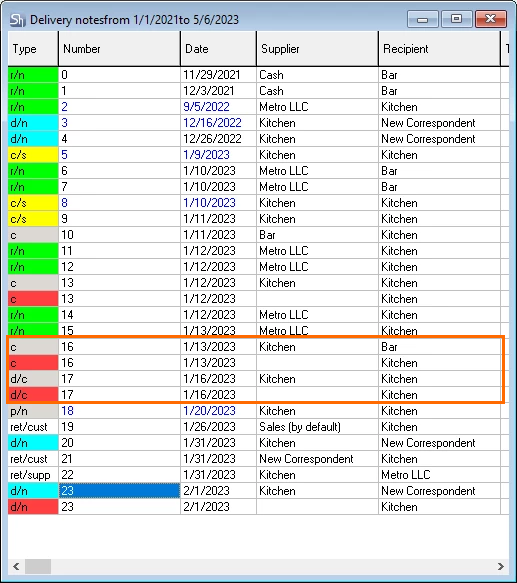Sort by the Number column header

119,49
